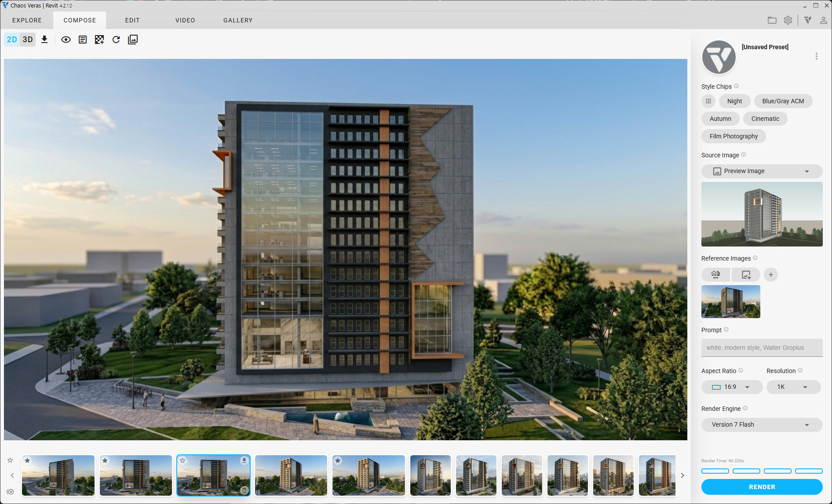Click the notes/prompt details icon
Image resolution: width=832 pixels, height=504 pixels.
[x=83, y=40]
